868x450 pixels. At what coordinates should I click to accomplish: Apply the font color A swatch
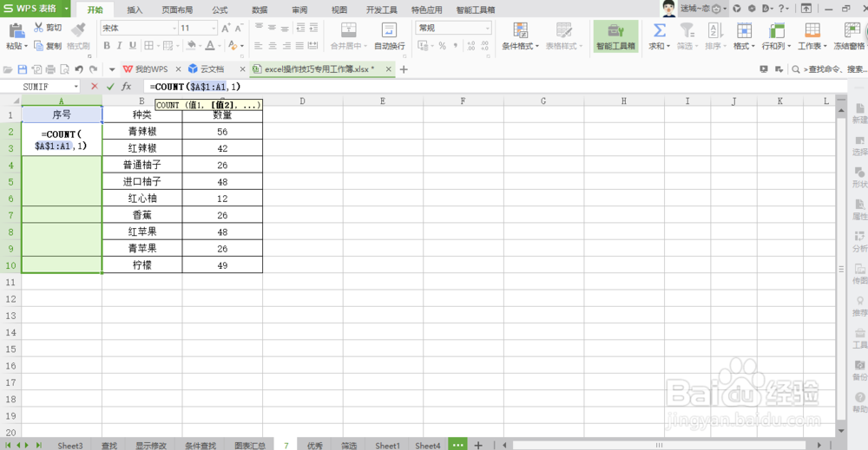point(210,45)
